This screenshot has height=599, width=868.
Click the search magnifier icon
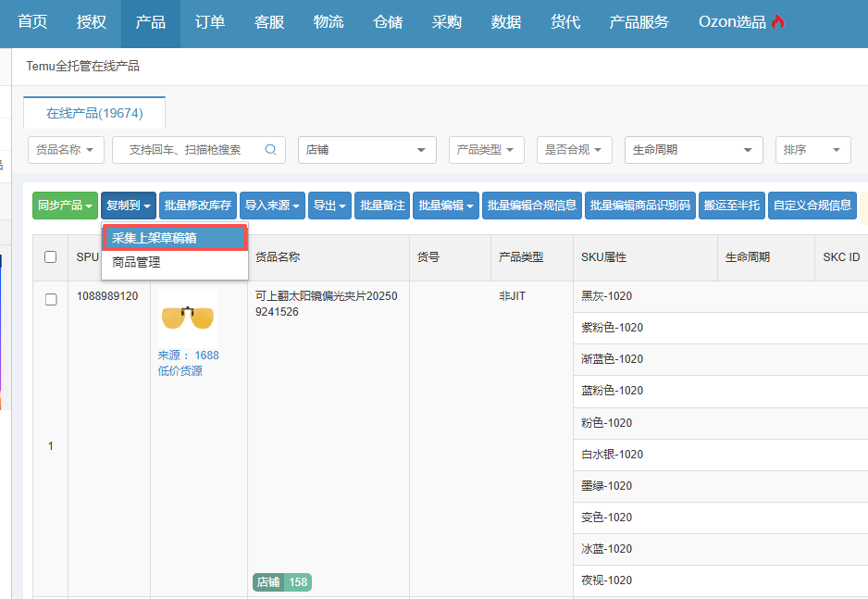[271, 149]
